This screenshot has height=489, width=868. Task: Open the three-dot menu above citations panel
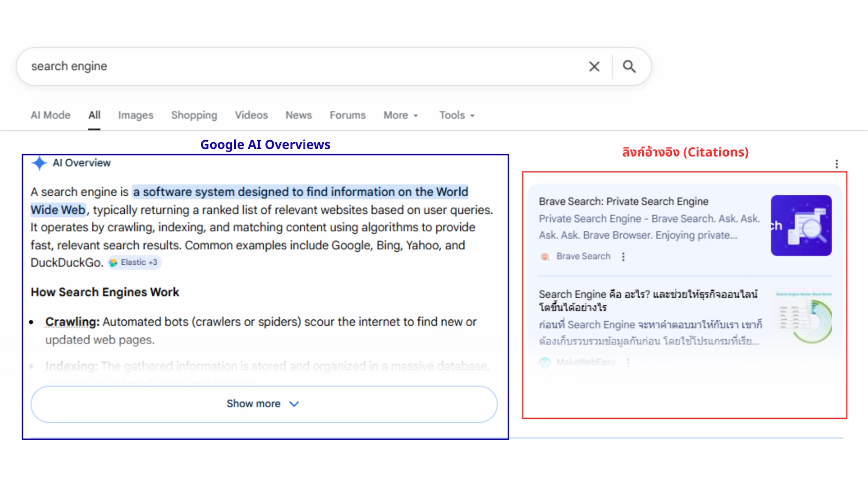(836, 164)
